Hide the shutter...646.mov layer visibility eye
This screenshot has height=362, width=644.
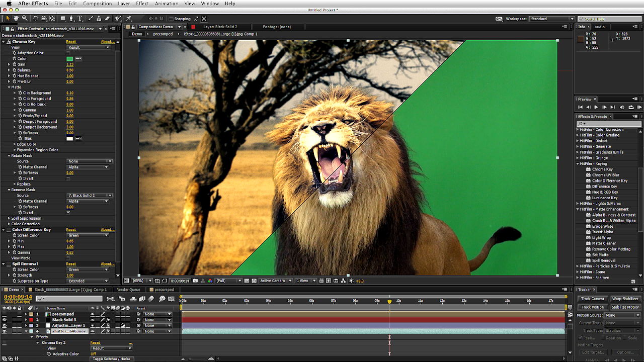click(5, 330)
